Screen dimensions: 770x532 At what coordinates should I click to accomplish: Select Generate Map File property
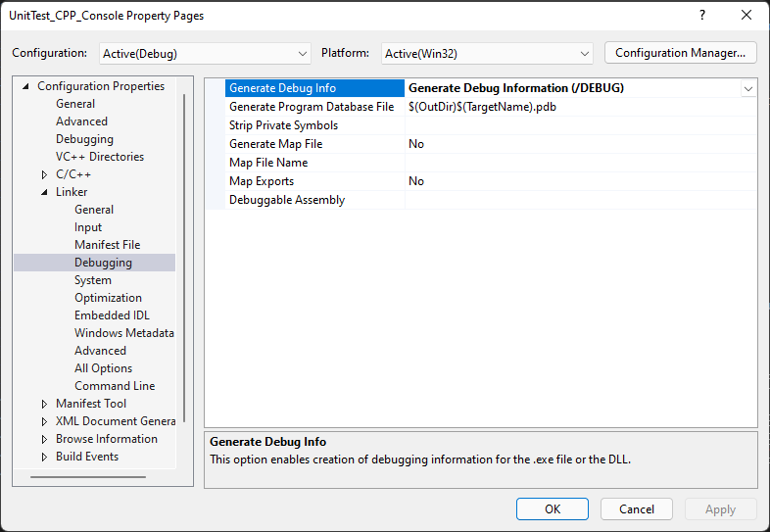point(314,144)
